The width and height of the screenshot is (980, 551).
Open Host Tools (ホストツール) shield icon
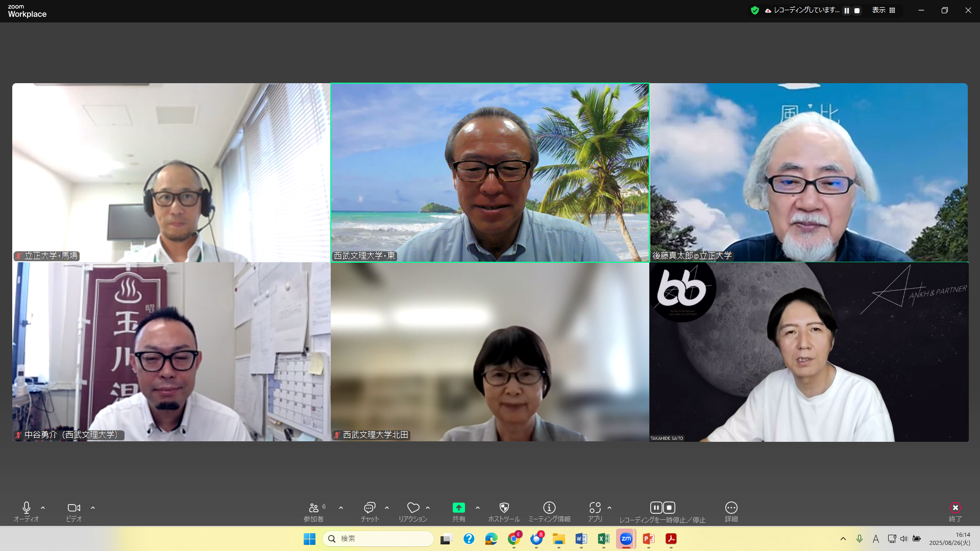tap(504, 508)
